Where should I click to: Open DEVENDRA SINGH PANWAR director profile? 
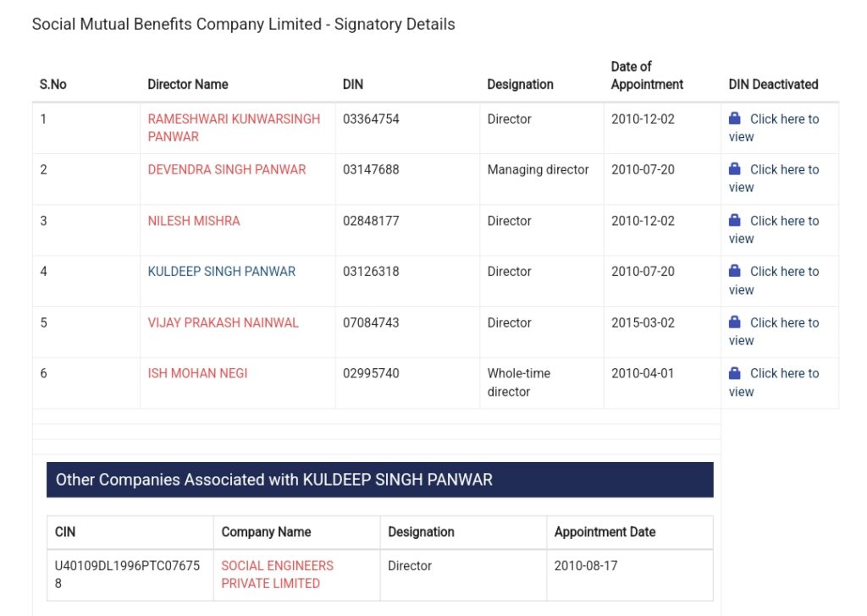pyautogui.click(x=227, y=169)
